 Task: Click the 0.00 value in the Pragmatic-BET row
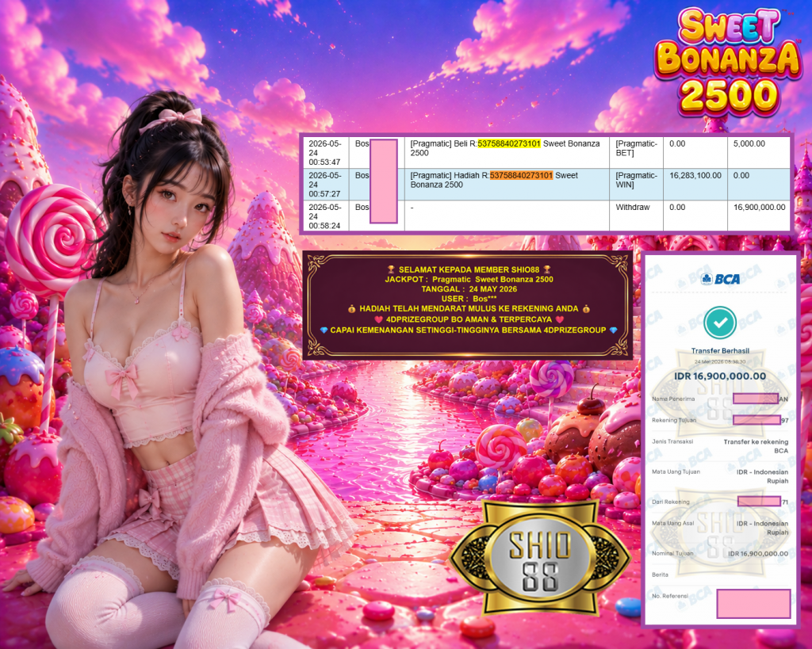[677, 144]
